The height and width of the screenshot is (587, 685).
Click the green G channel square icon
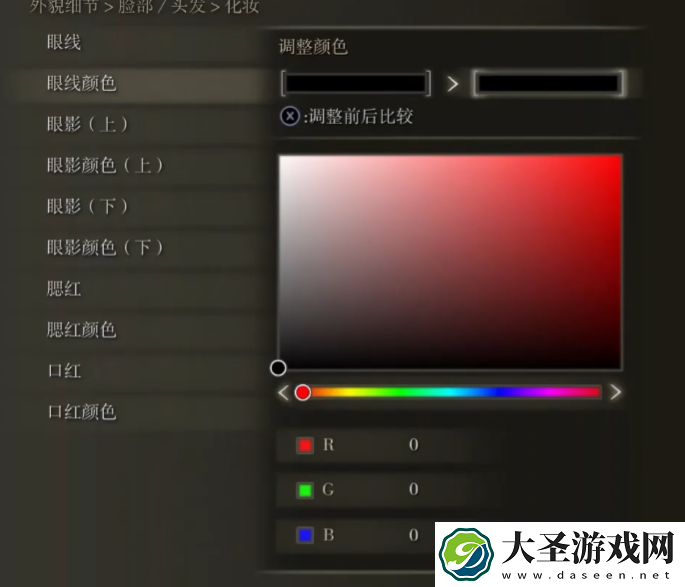[x=305, y=490]
